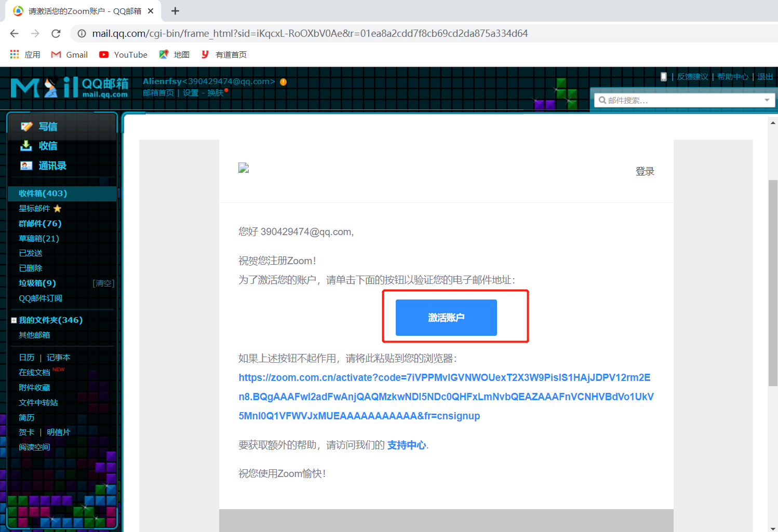Click the QQ邮箱 logo

point(70,87)
